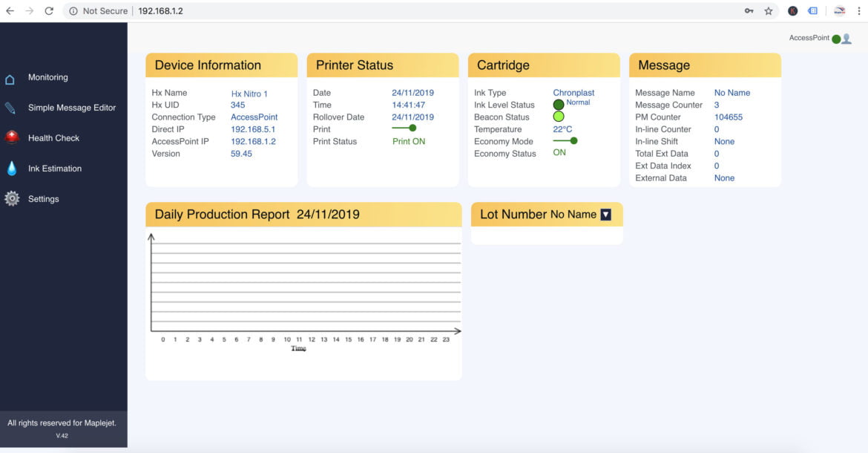Click the browser address bar URL

click(160, 11)
